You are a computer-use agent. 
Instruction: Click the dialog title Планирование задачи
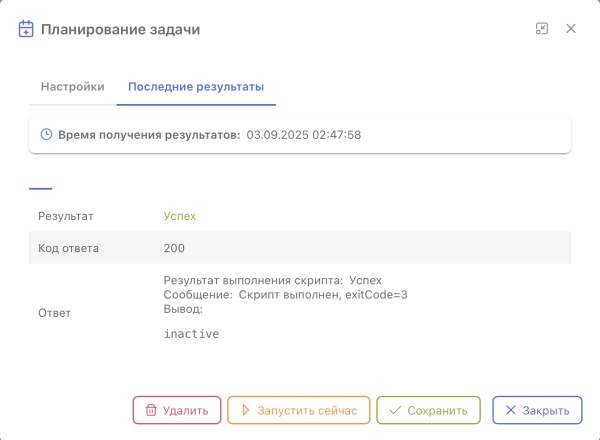coord(120,30)
